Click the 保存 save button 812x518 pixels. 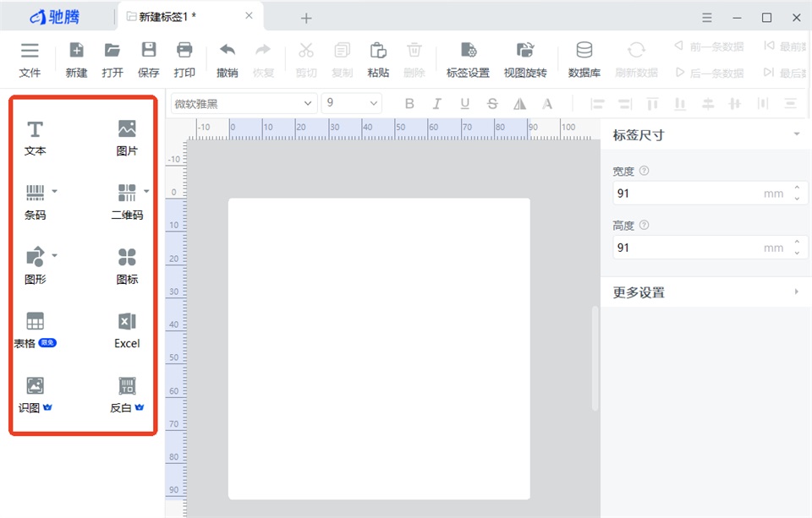(149, 59)
